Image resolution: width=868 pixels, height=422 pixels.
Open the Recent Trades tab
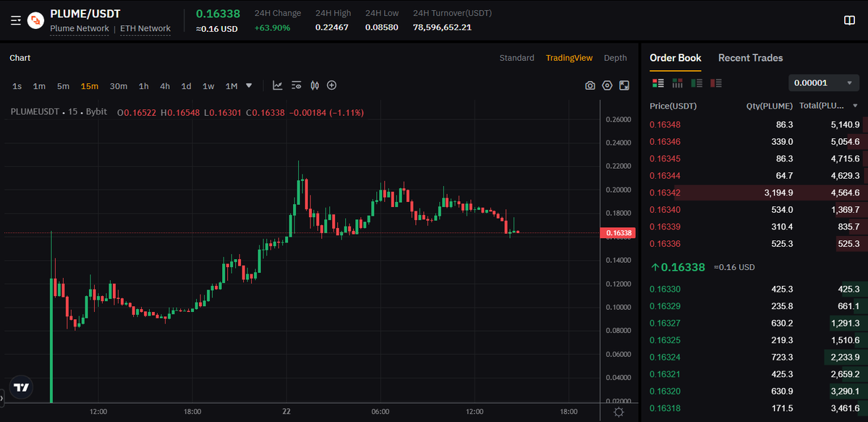click(751, 58)
